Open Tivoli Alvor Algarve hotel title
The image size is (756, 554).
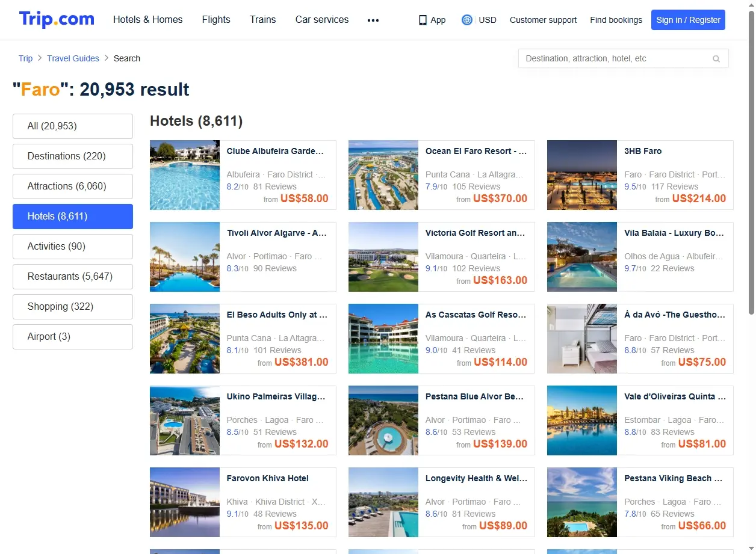(x=277, y=233)
